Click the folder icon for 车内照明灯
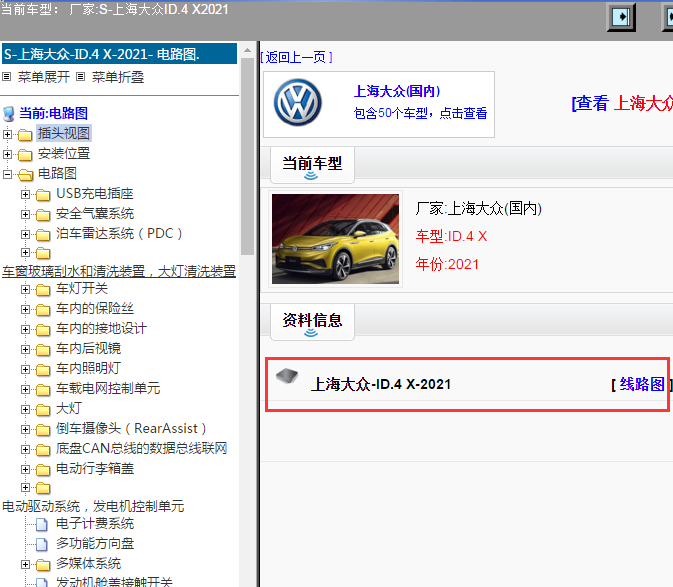This screenshot has height=587, width=673. (43, 369)
